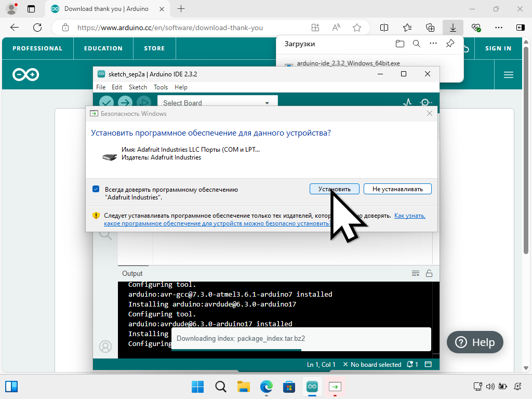This screenshot has width=532, height=399.
Task: Click the app available icon in address bar
Action: point(315,28)
